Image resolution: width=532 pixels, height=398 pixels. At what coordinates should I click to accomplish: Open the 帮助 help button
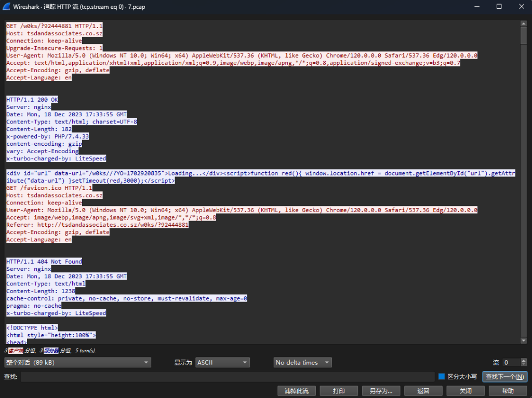[507, 391]
